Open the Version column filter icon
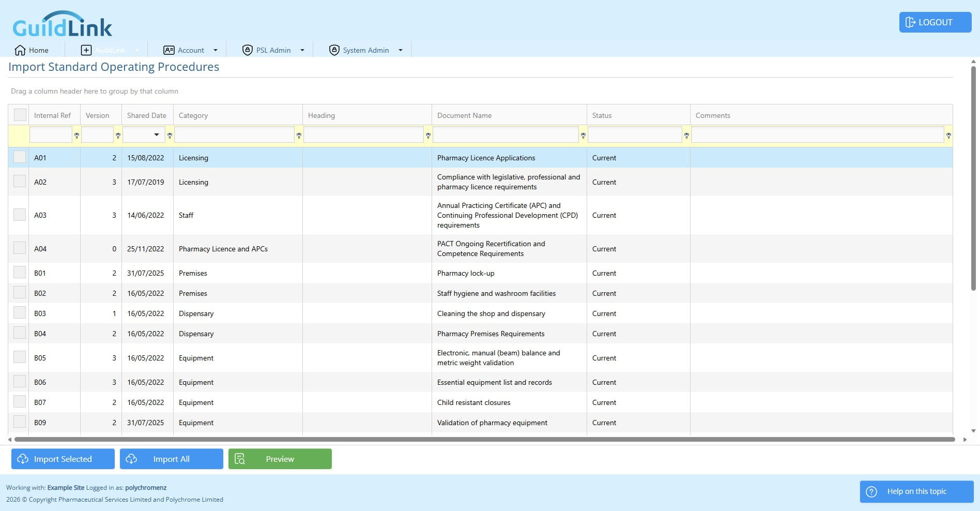The height and width of the screenshot is (511, 980). pyautogui.click(x=118, y=136)
